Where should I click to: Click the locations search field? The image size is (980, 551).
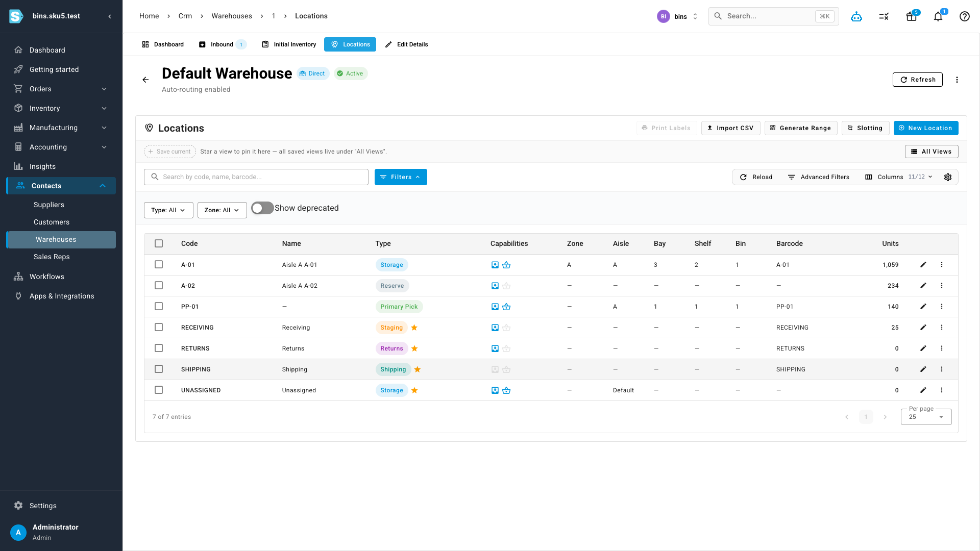pyautogui.click(x=256, y=177)
